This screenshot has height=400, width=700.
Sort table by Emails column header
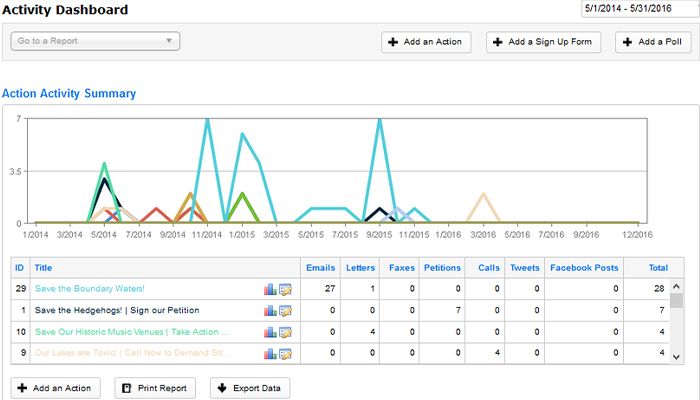click(x=320, y=268)
